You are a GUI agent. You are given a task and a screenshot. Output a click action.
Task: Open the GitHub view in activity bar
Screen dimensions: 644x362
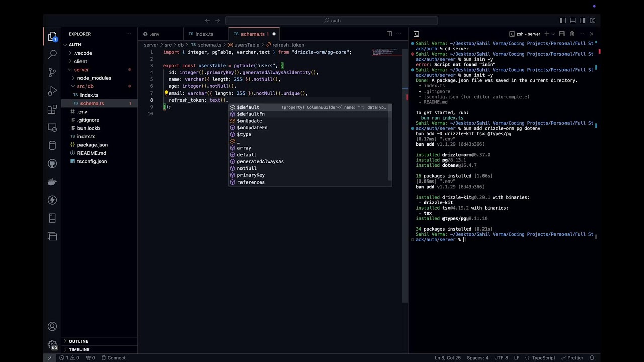pyautogui.click(x=52, y=164)
